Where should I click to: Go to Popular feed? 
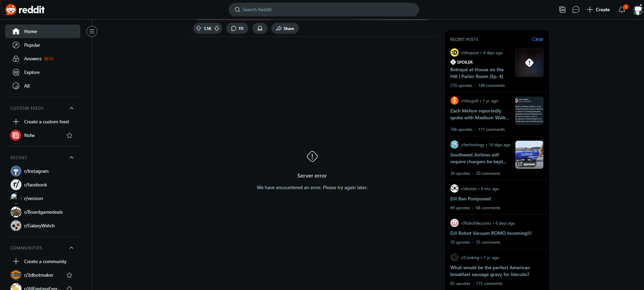pyautogui.click(x=32, y=45)
